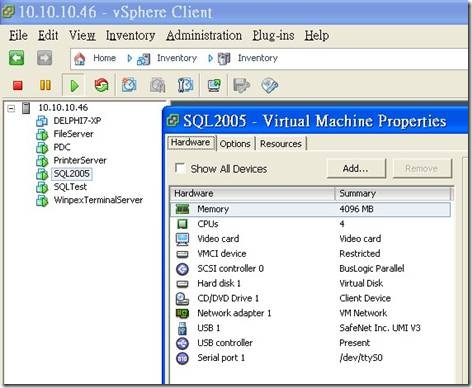Viewport: 472px width, 388px height.
Task: Click the Add... button
Action: click(x=356, y=168)
